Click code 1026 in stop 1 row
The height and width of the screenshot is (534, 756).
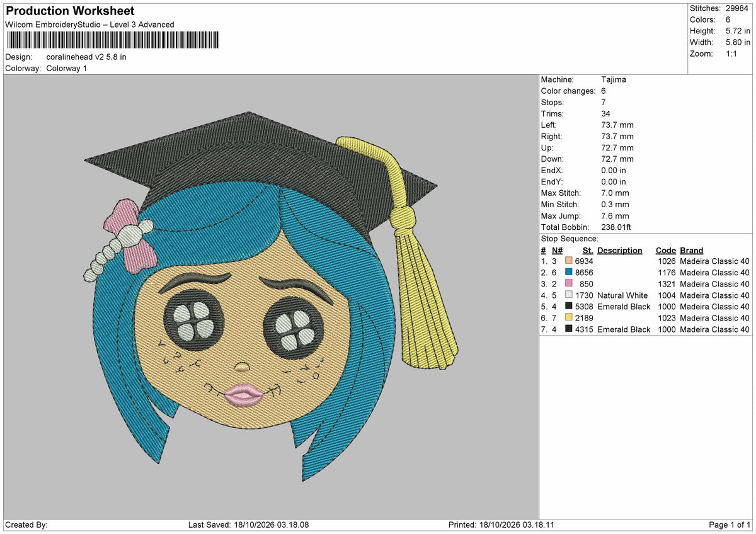(x=666, y=261)
